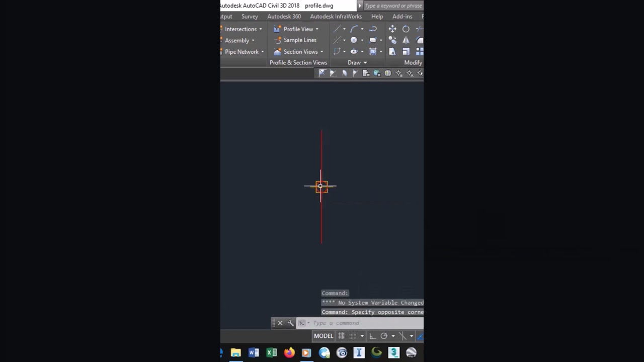Image resolution: width=644 pixels, height=362 pixels.
Task: Select the Ellipse draw tool
Action: [x=354, y=51]
